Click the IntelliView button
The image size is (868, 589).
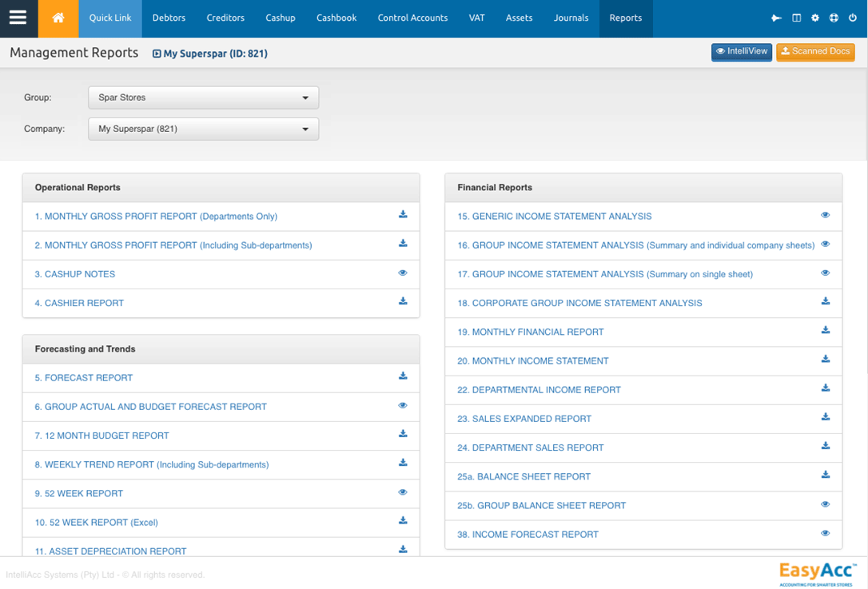point(741,52)
